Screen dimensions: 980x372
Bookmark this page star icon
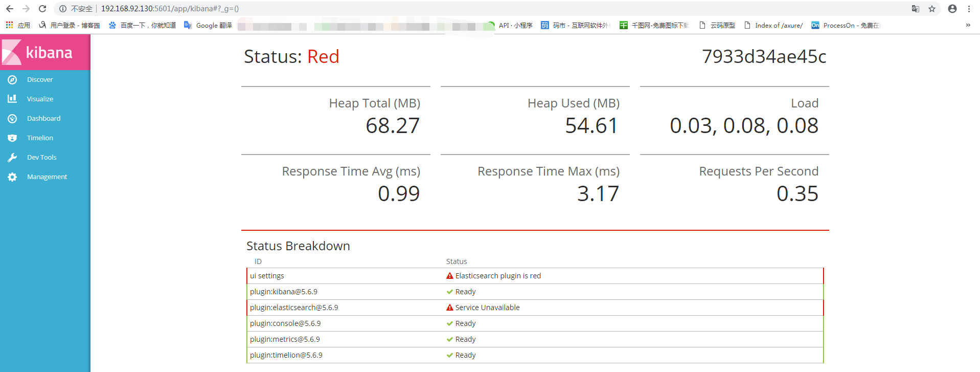coord(932,9)
